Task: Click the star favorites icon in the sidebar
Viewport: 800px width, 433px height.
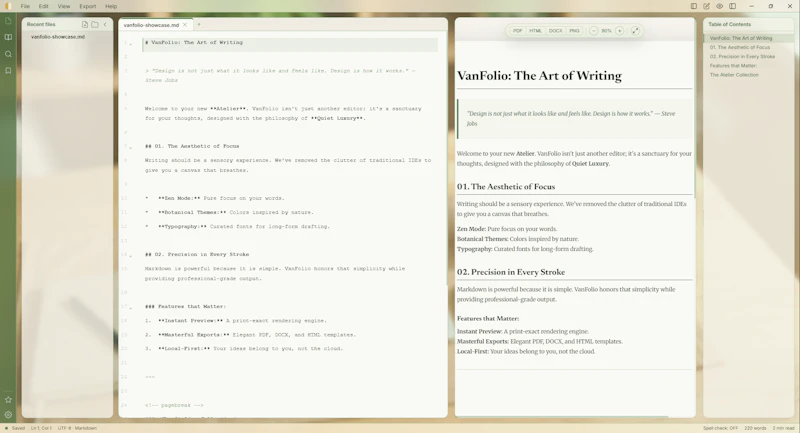Action: coord(8,400)
